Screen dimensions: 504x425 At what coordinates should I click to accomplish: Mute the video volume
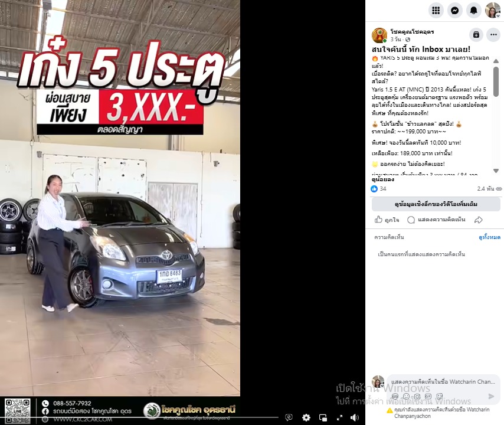pos(355,417)
